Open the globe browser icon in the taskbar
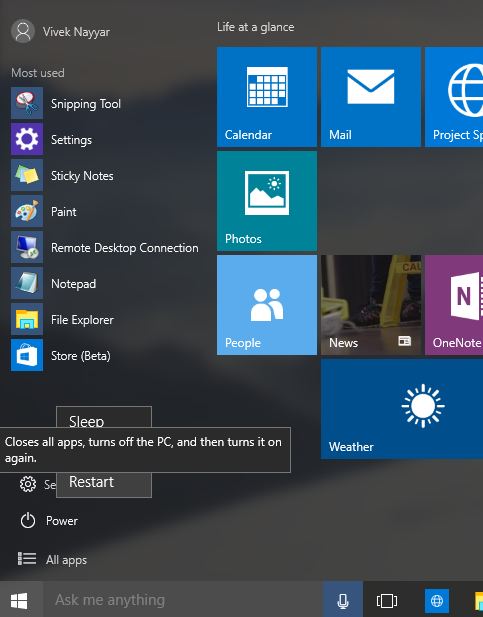This screenshot has height=617, width=483. tap(437, 601)
